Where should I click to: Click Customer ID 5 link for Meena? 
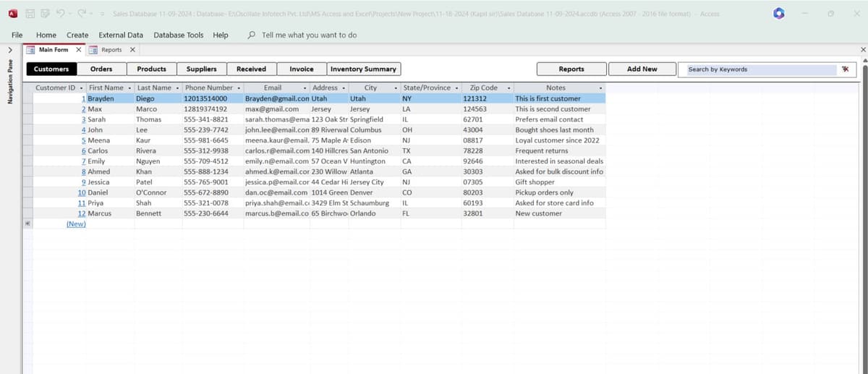coord(84,140)
